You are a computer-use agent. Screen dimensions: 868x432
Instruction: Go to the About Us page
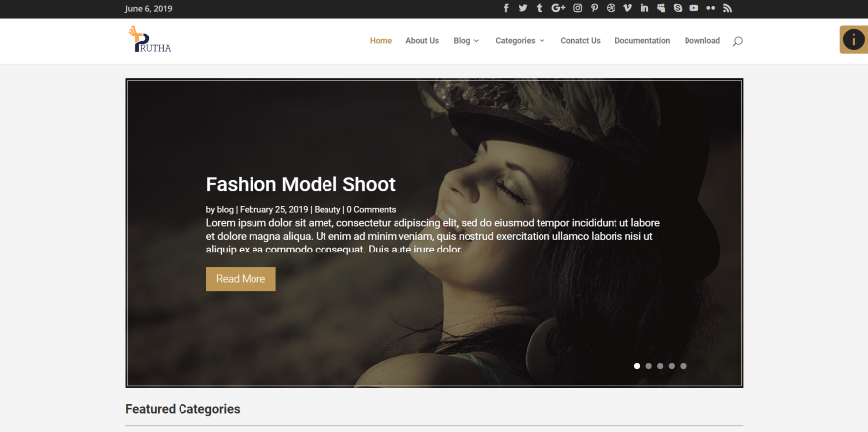pos(422,41)
